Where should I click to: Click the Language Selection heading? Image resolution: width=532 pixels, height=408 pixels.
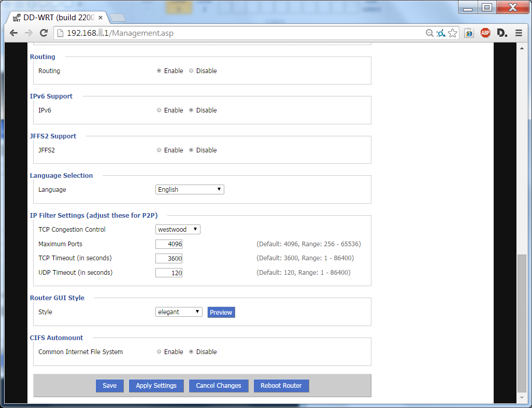click(62, 176)
